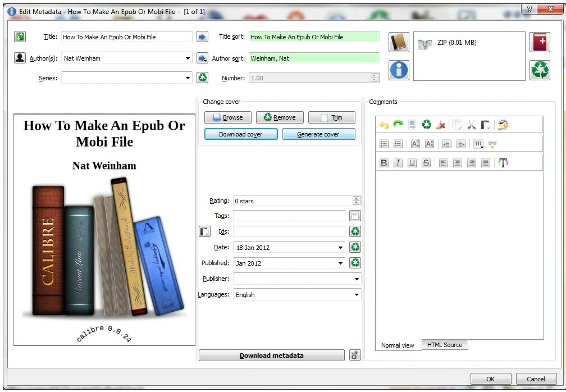The width and height of the screenshot is (566, 392).
Task: Configure metadata download settings gear icon
Action: click(355, 355)
